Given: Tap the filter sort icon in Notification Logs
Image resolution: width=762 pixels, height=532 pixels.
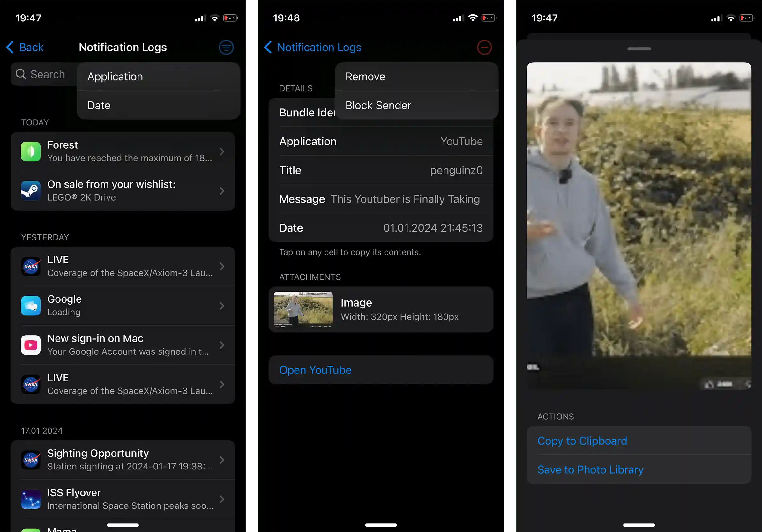Looking at the screenshot, I should [226, 48].
